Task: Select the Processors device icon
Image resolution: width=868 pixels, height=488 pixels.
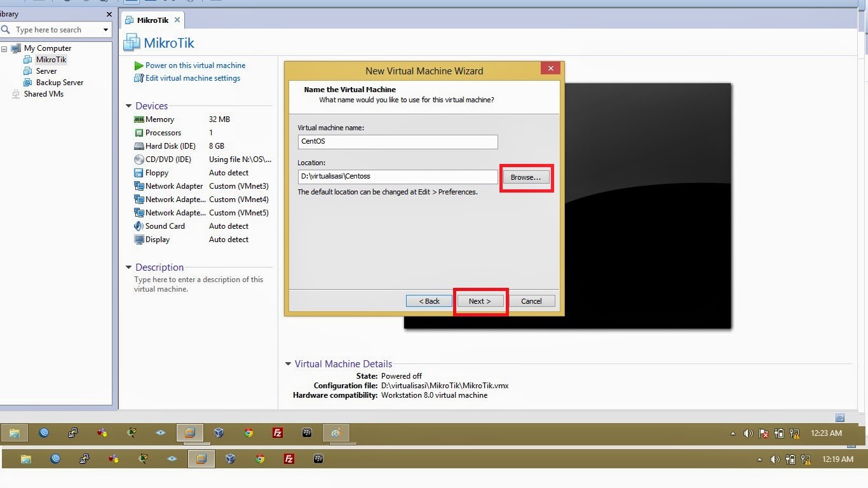Action: pyautogui.click(x=139, y=133)
